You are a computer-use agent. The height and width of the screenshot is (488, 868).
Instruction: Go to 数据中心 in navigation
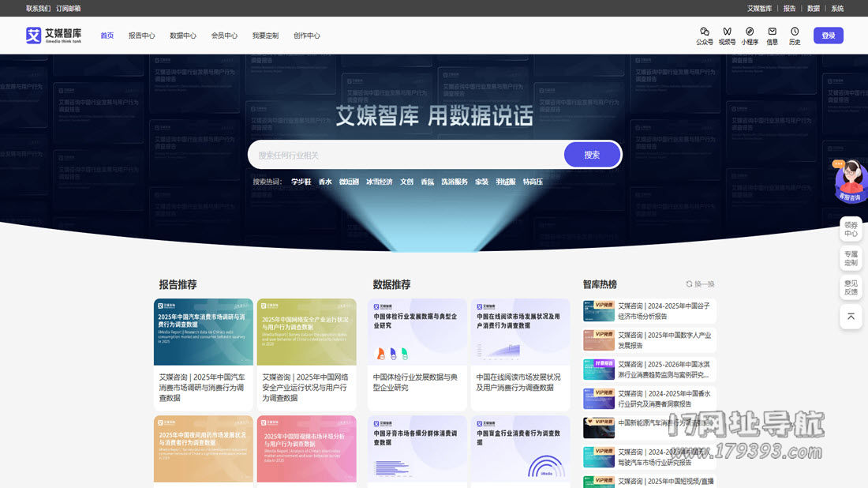(183, 36)
